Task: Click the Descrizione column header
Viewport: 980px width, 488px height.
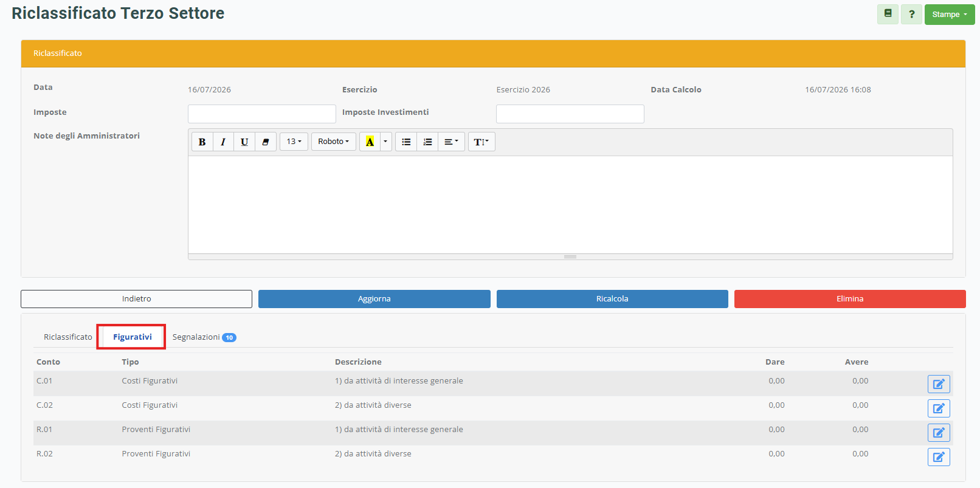Action: tap(358, 362)
